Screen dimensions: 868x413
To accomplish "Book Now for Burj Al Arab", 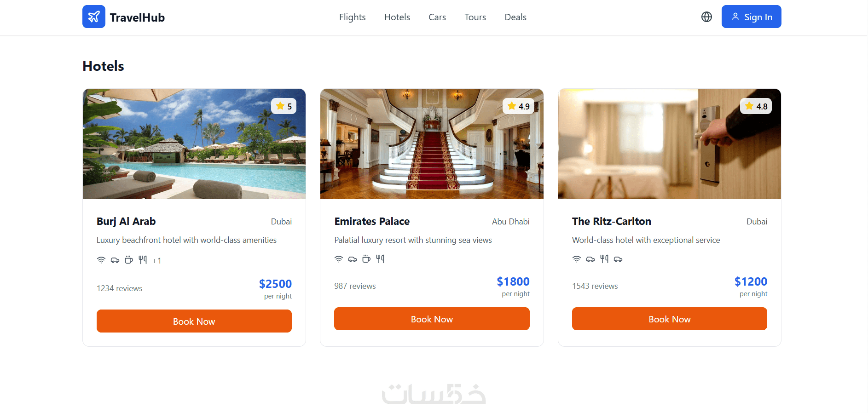I will click(194, 321).
